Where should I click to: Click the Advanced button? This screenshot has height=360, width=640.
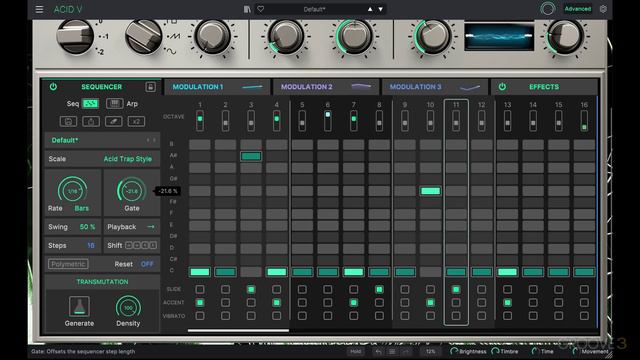click(578, 9)
